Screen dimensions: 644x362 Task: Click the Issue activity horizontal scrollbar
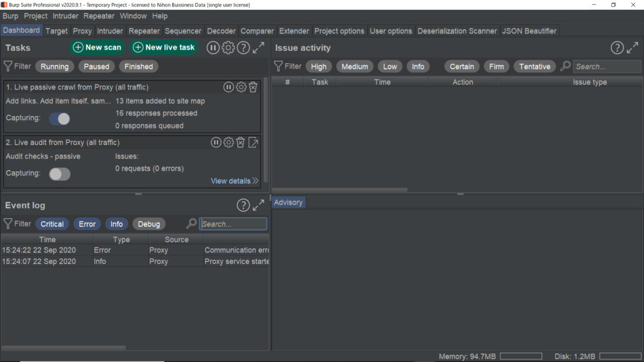339,189
